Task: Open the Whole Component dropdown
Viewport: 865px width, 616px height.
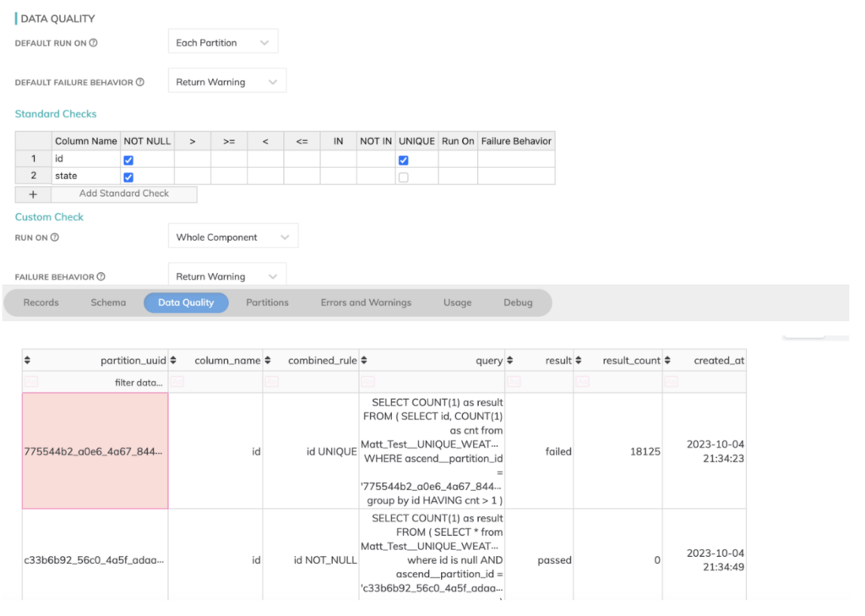Action: [x=233, y=237]
